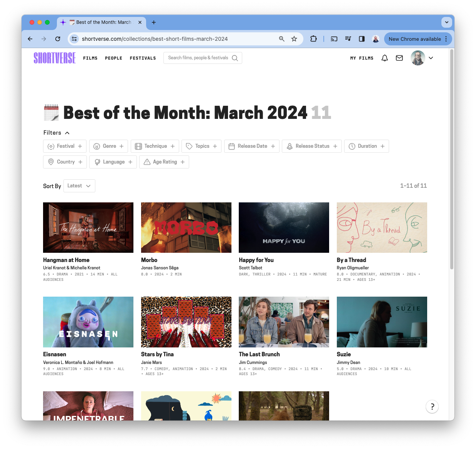
Task: Click the bookmark star in the address bar
Action: [294, 39]
